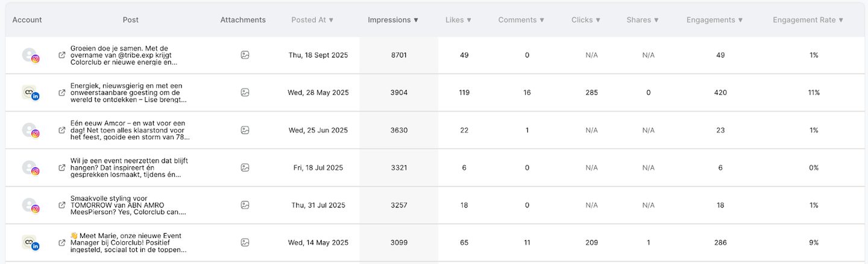Screen dimensions: 868x264
Task: View image attachment of 28 May 2025 post
Action: 245,93
